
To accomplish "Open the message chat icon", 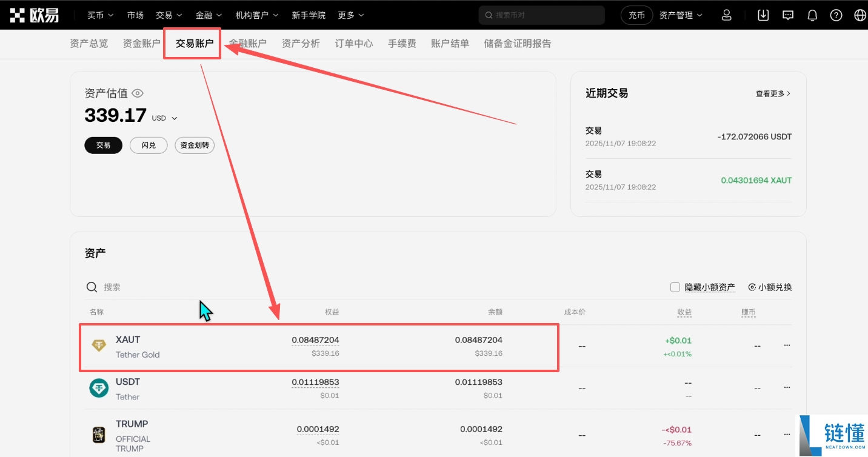I will pos(787,15).
